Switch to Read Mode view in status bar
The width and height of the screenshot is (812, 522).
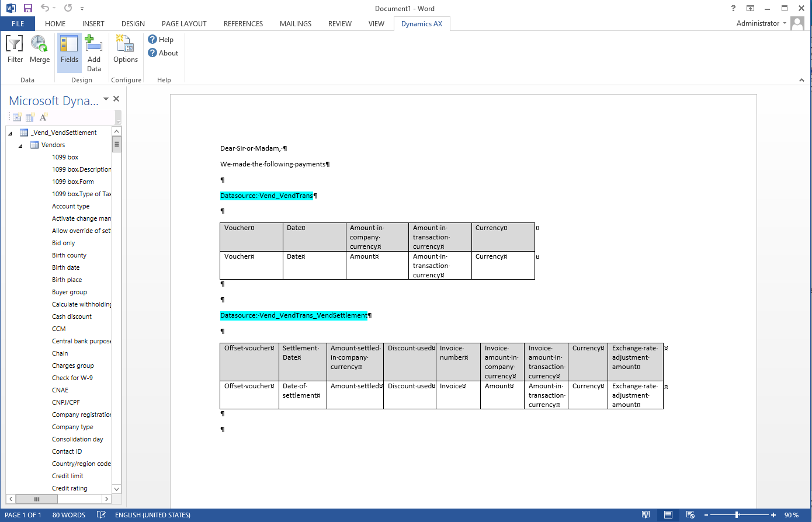646,515
